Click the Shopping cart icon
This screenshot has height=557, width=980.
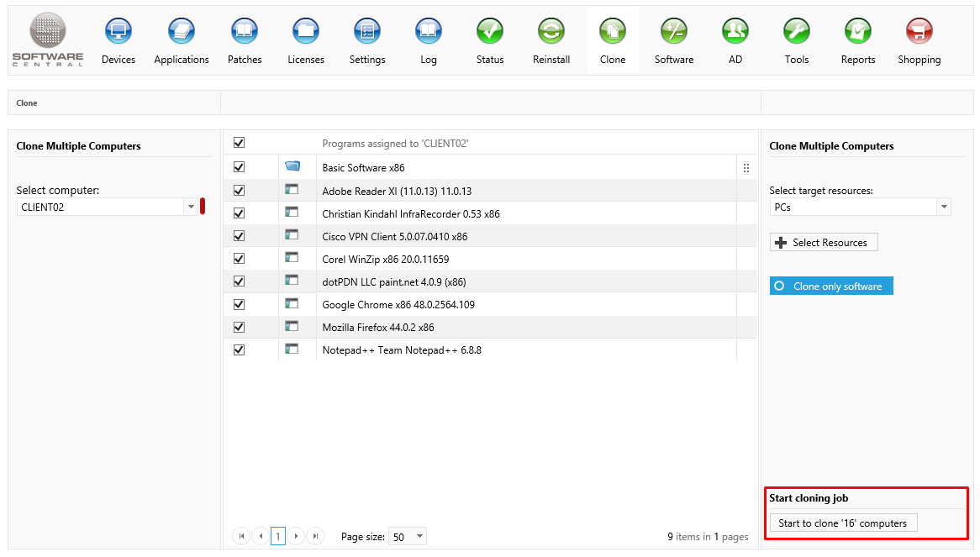coord(919,32)
